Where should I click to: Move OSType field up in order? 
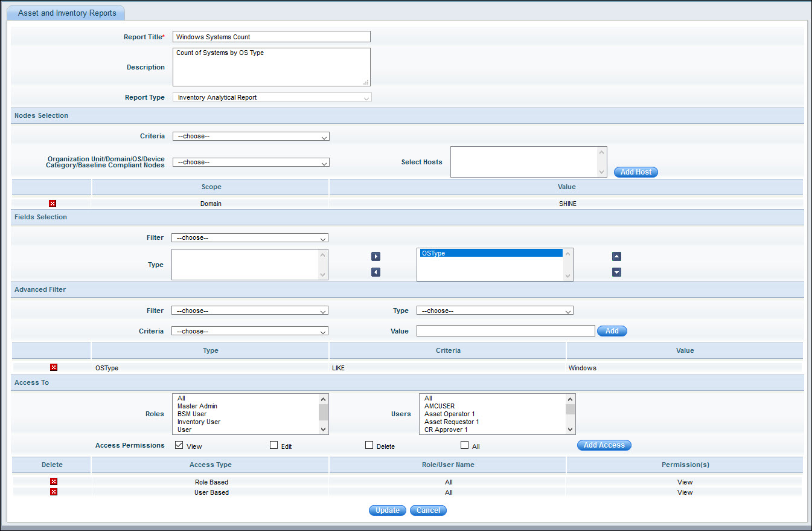coord(616,257)
